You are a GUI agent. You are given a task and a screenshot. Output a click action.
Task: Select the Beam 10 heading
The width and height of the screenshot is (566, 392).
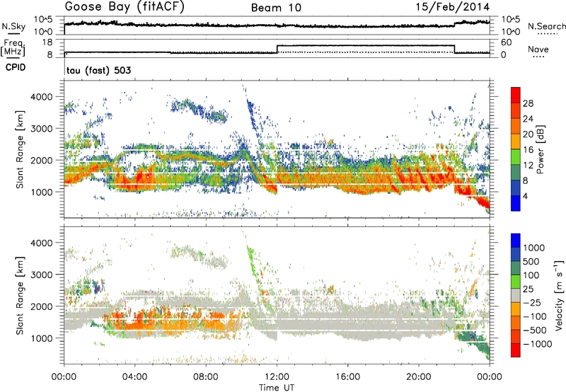pos(276,8)
